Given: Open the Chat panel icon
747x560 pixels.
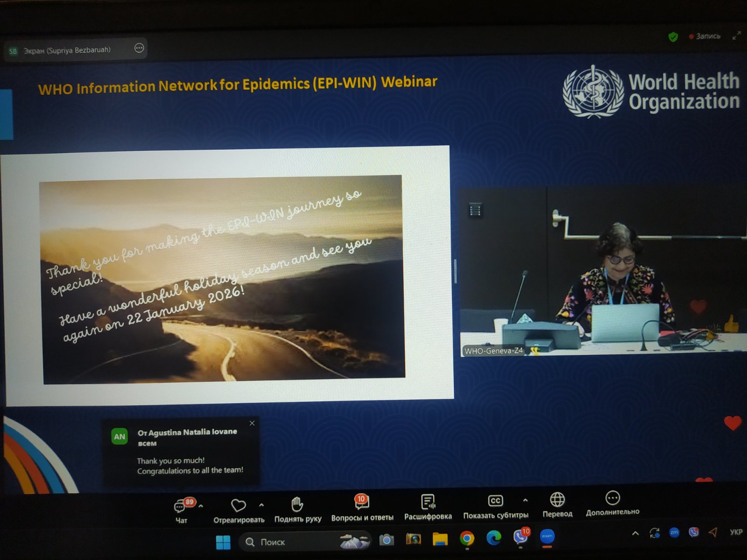Looking at the screenshot, I should pos(180,507).
